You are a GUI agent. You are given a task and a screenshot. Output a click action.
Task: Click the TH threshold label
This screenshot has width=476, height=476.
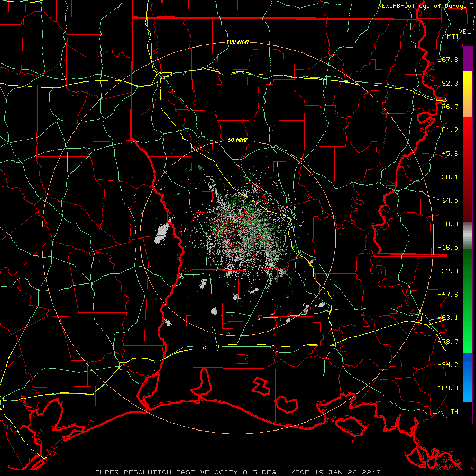click(x=454, y=412)
